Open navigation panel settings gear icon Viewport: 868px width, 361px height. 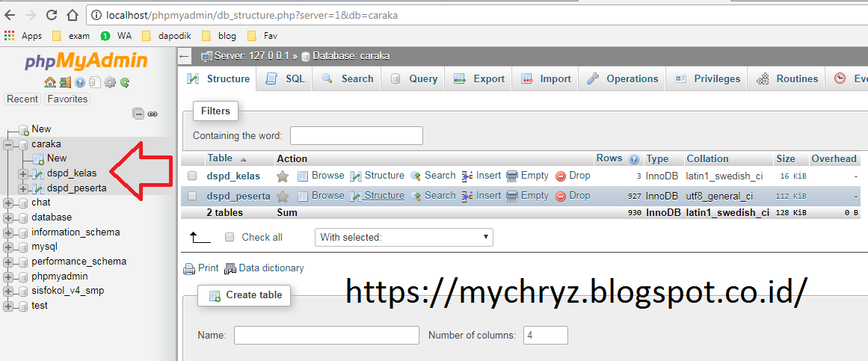110,82
